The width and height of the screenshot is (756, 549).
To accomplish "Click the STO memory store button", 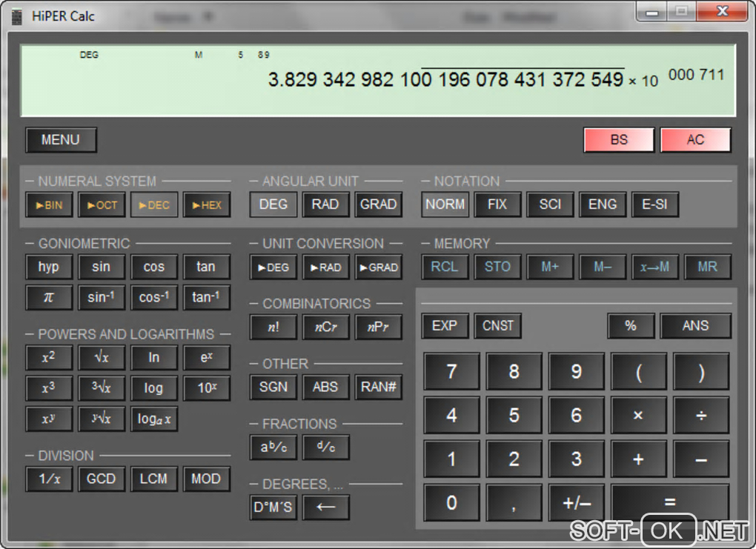I will [497, 267].
